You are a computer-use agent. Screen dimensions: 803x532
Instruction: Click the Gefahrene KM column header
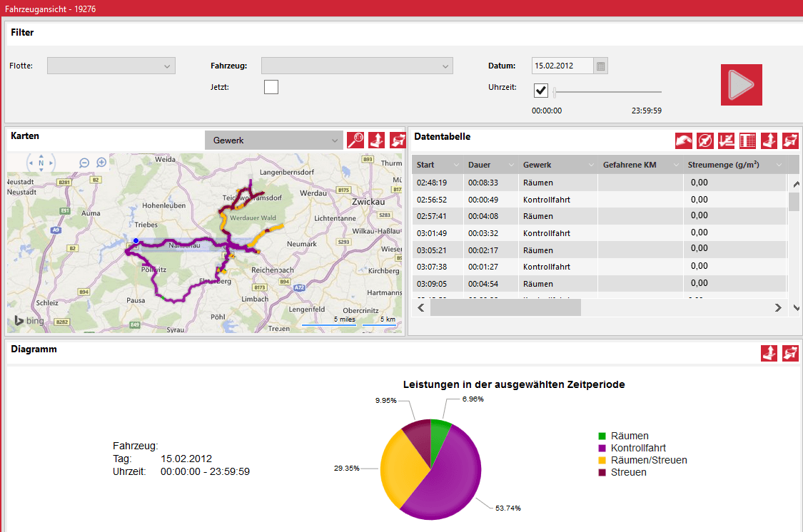(629, 165)
